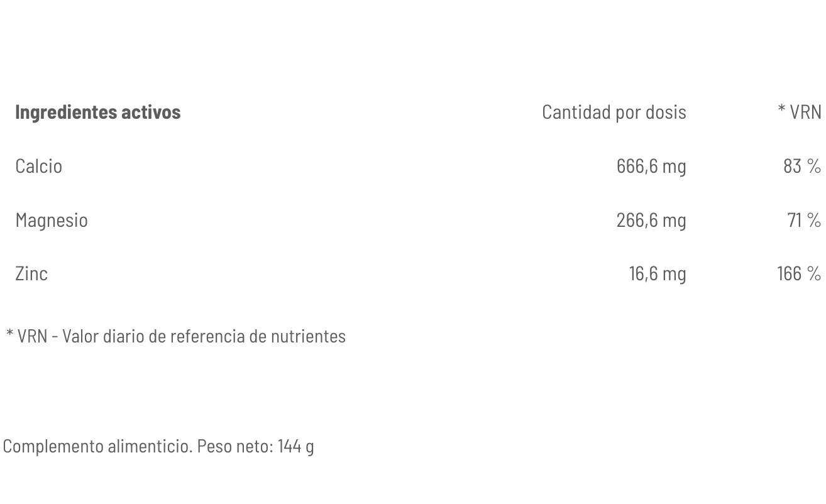
Task: Select the Zinc ingredient label
Action: pyautogui.click(x=31, y=273)
